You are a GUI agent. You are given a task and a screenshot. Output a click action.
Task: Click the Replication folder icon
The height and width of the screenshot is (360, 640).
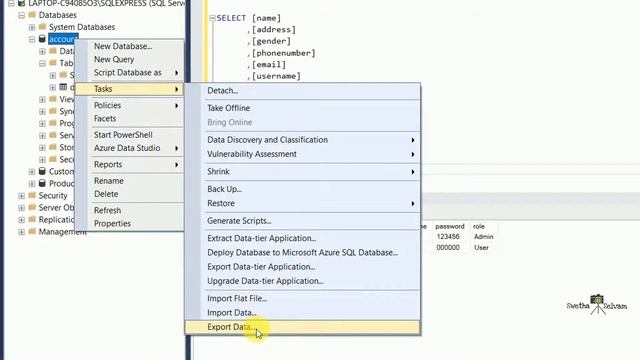coord(32,220)
